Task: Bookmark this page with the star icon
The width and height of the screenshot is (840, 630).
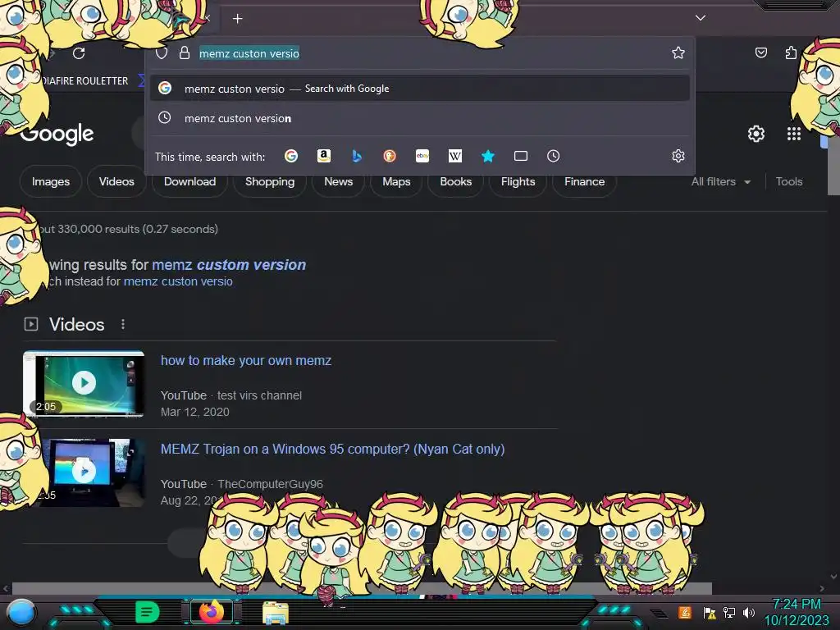Action: click(678, 52)
